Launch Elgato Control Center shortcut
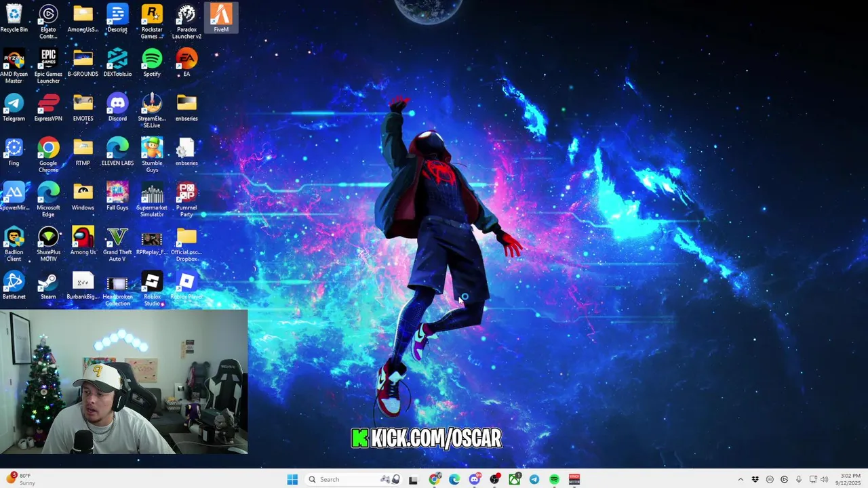Screen dimensions: 868x488 [48, 22]
